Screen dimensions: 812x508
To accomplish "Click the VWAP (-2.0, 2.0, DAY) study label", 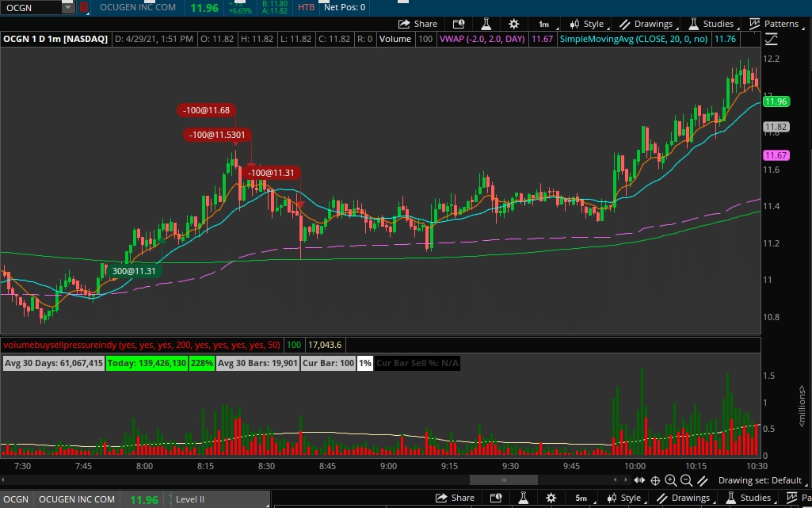I will click(482, 39).
